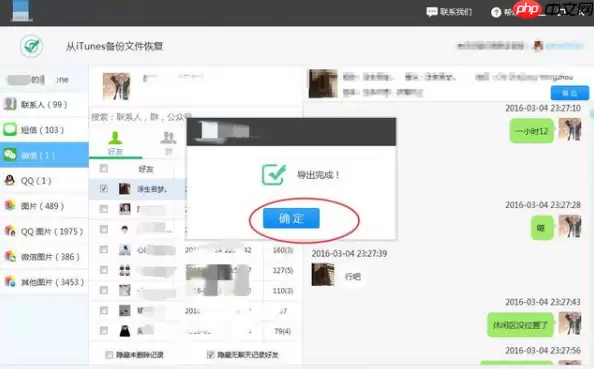Click the 联系我们 chat bubble icon
594x369 pixels.
click(x=431, y=12)
